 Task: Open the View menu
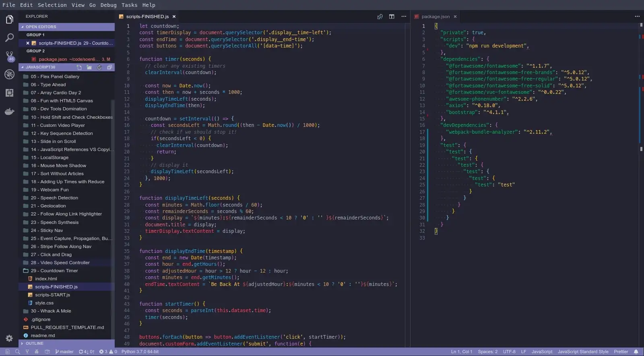[x=78, y=5]
